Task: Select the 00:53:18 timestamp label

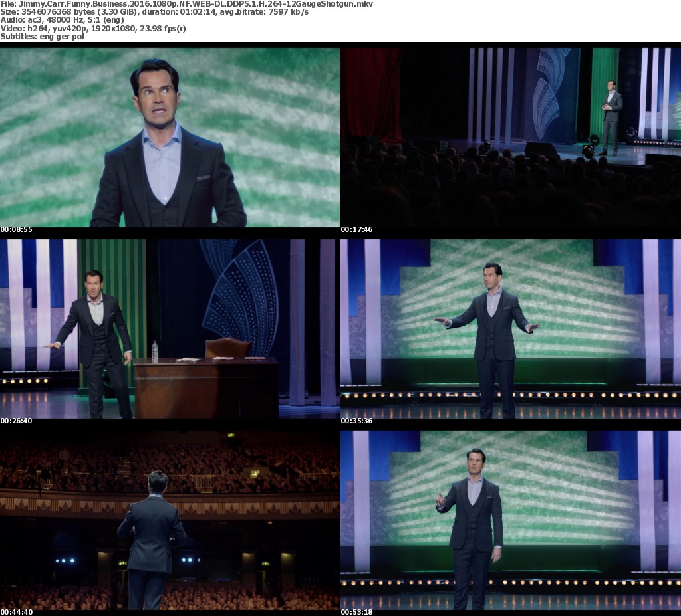Action: pos(357,612)
